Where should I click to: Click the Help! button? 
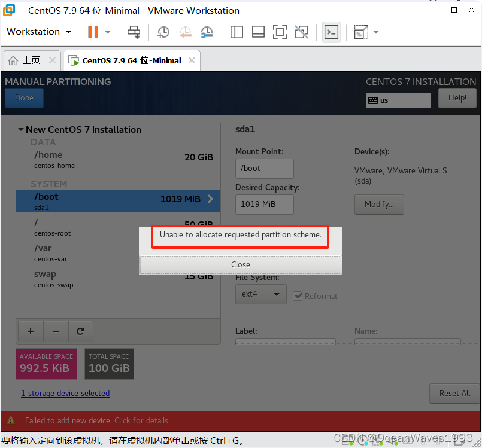point(457,98)
